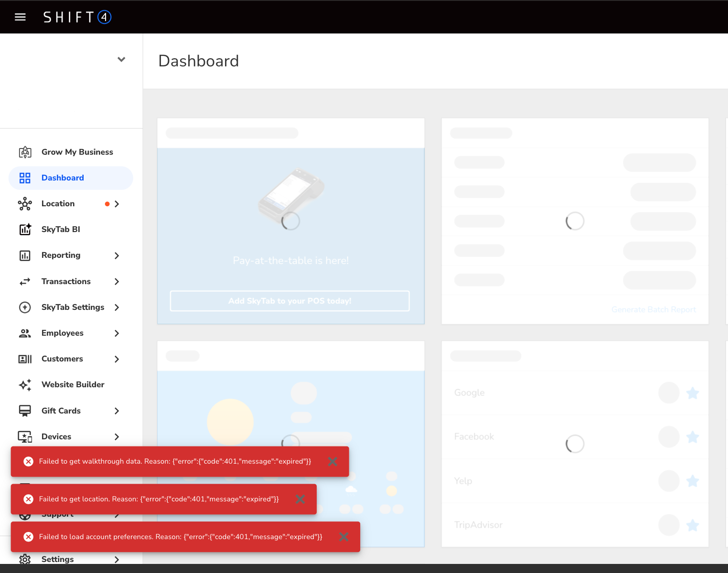
Task: Open the hamburger navigation menu
Action: pos(20,17)
